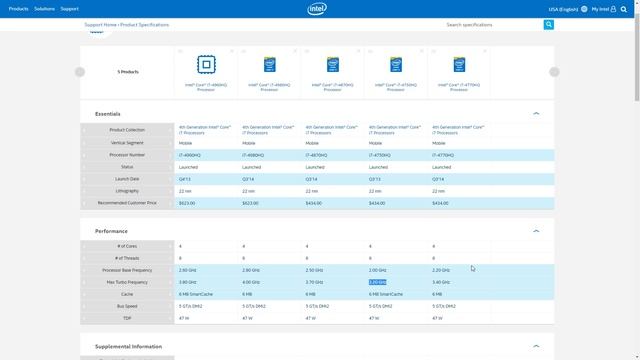
Task: Open Product Specifications breadcrumb link
Action: tap(144, 25)
